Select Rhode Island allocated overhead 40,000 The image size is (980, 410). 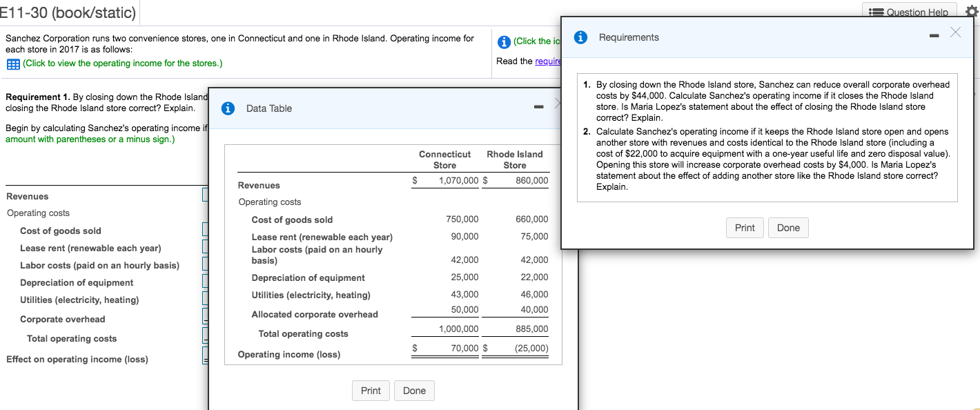tap(535, 309)
